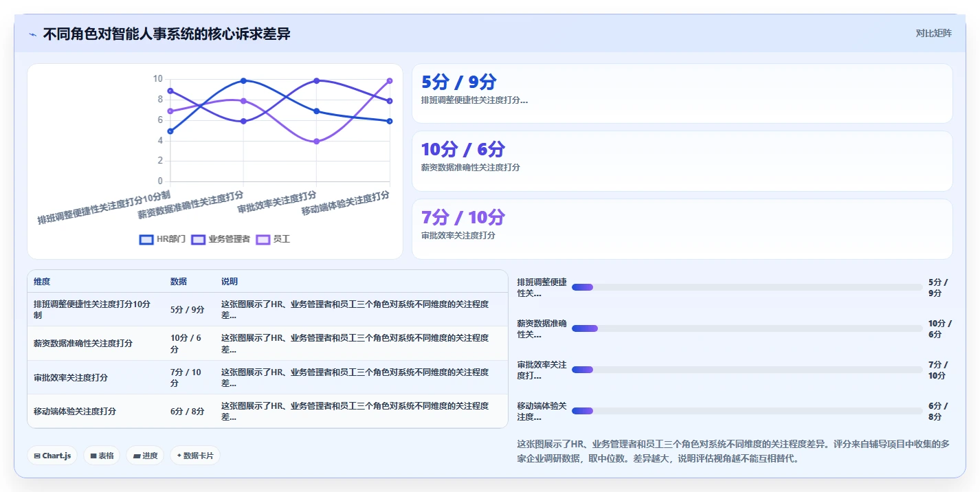Click the bottom paragraph mentioning 取中位数

(733, 451)
